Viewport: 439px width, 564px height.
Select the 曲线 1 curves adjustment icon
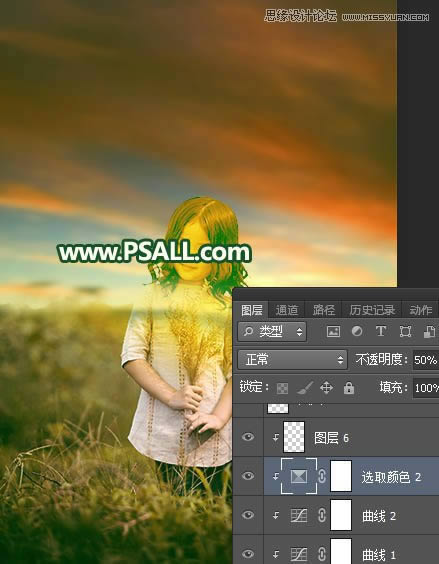pyautogui.click(x=299, y=554)
